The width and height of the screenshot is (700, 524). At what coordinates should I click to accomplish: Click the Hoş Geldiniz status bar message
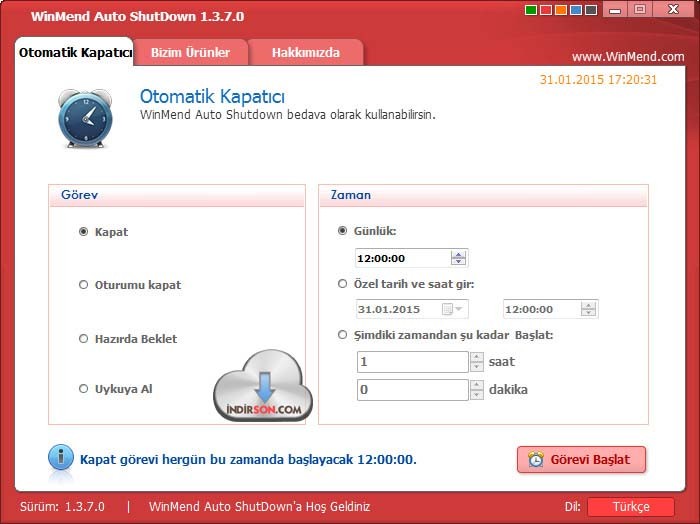(259, 507)
